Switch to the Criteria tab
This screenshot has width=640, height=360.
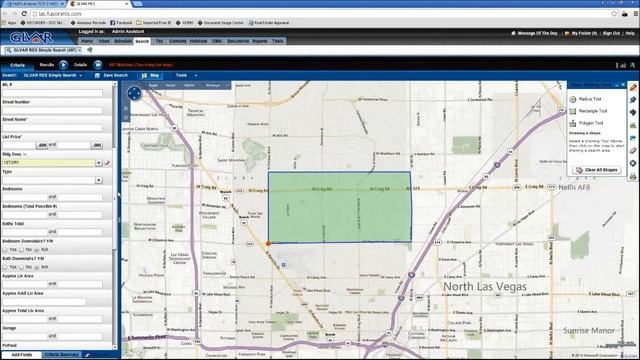pyautogui.click(x=17, y=65)
